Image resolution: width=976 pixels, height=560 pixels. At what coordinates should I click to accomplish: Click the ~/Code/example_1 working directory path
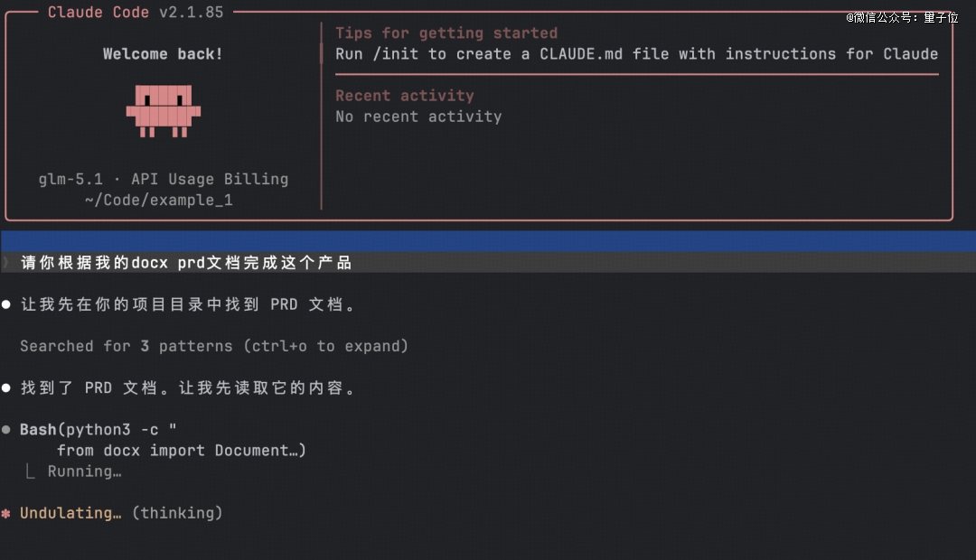pyautogui.click(x=159, y=200)
